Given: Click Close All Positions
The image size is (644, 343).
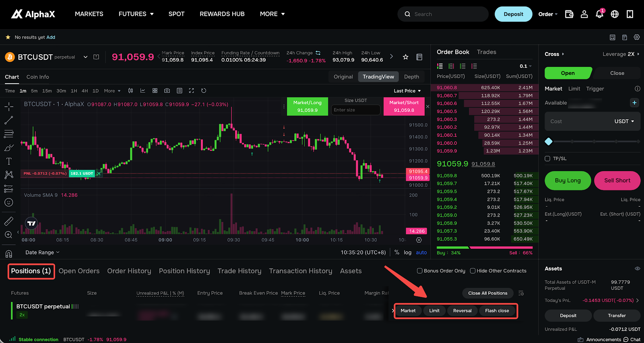Looking at the screenshot, I should (488, 293).
